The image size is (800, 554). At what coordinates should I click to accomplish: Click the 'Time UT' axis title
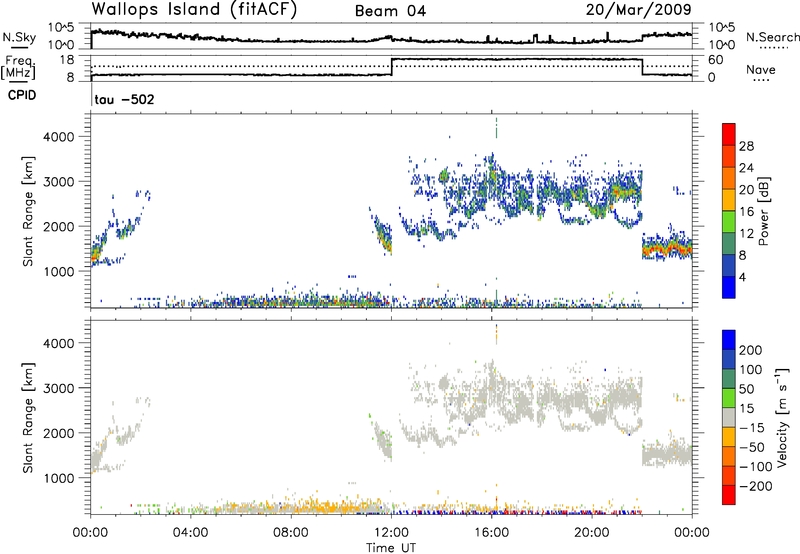[391, 548]
